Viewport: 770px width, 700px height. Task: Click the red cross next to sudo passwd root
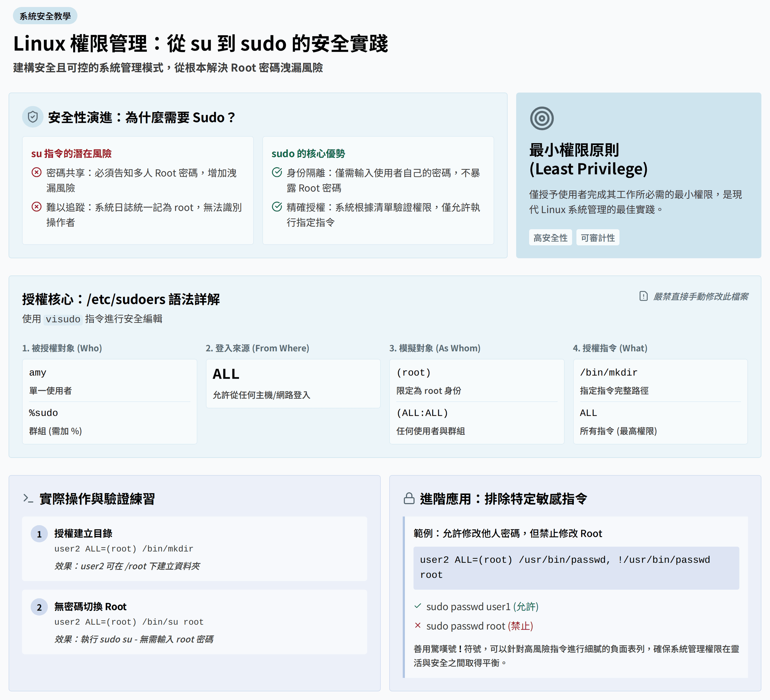tap(417, 625)
